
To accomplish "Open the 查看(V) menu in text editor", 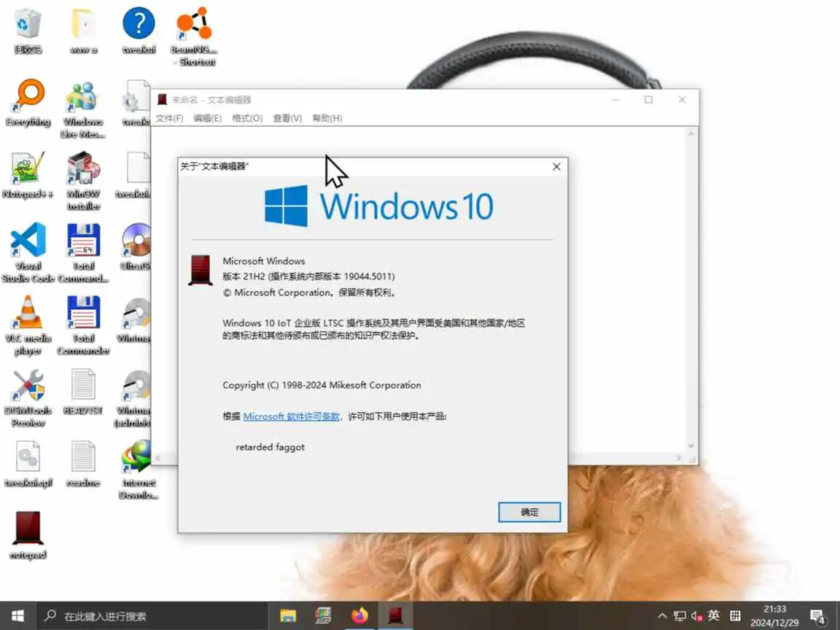I will click(x=288, y=118).
